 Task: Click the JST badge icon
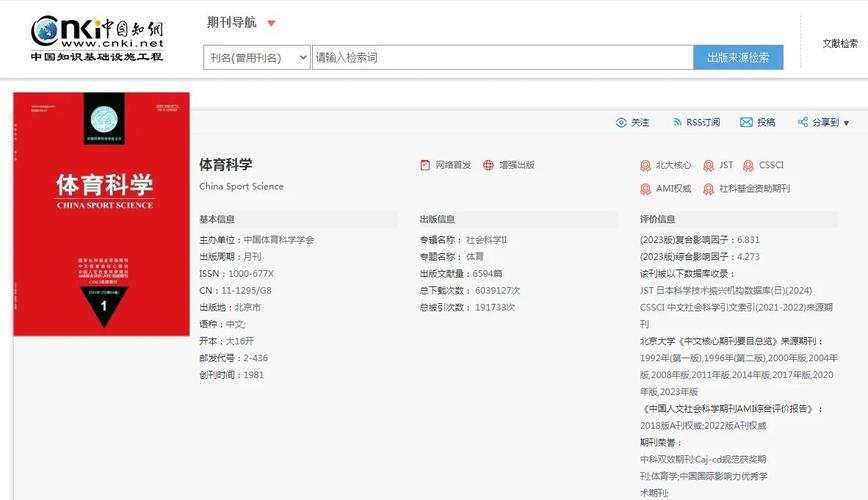[x=709, y=166]
